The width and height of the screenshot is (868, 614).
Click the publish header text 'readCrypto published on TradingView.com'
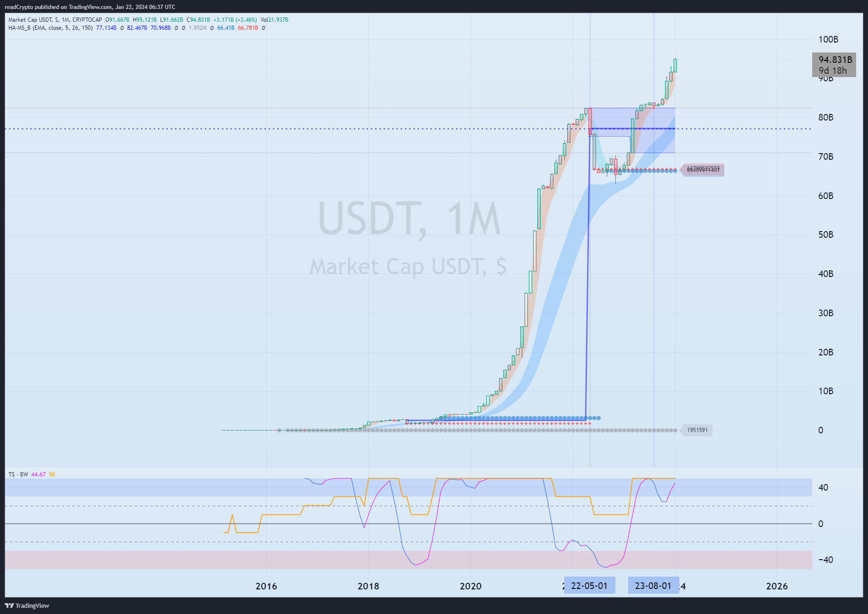pos(58,7)
